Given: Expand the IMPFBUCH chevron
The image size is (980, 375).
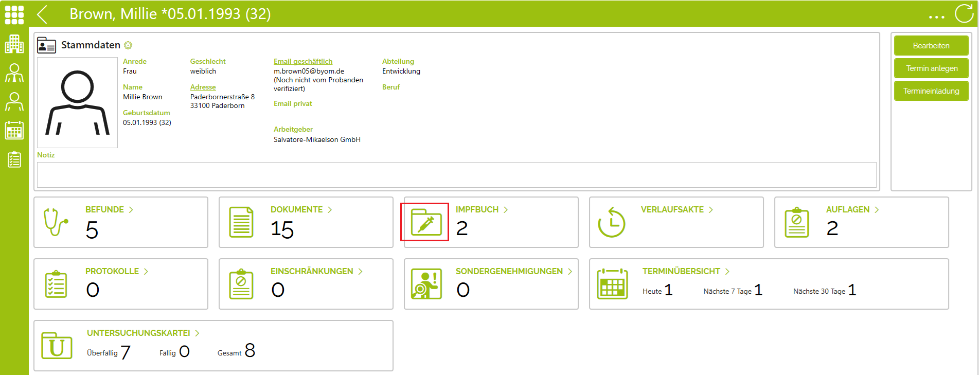Looking at the screenshot, I should pyautogui.click(x=506, y=210).
